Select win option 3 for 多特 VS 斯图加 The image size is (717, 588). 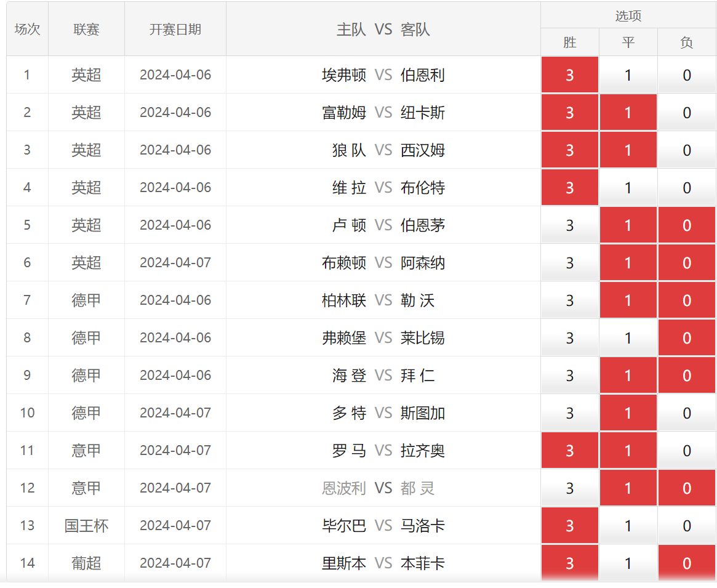point(569,413)
